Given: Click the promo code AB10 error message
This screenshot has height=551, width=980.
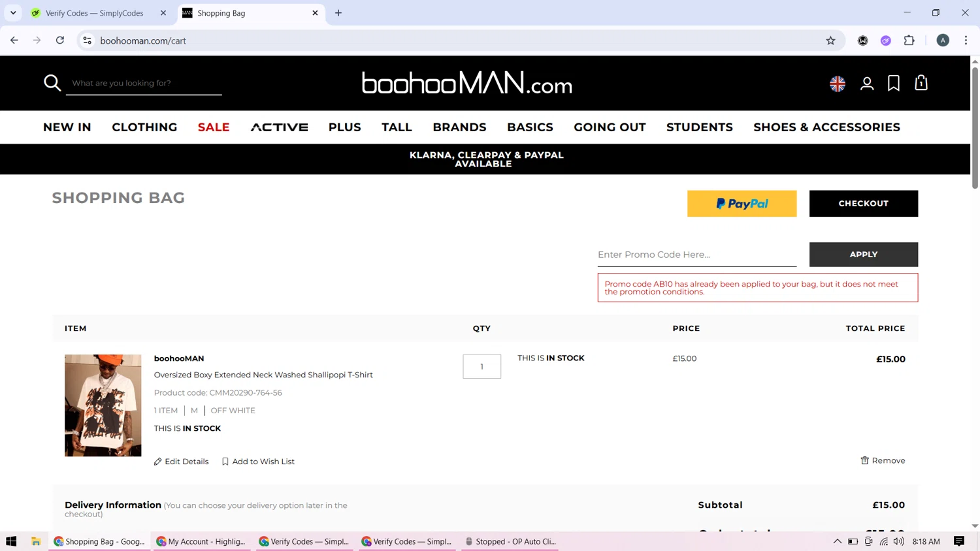Looking at the screenshot, I should (757, 288).
